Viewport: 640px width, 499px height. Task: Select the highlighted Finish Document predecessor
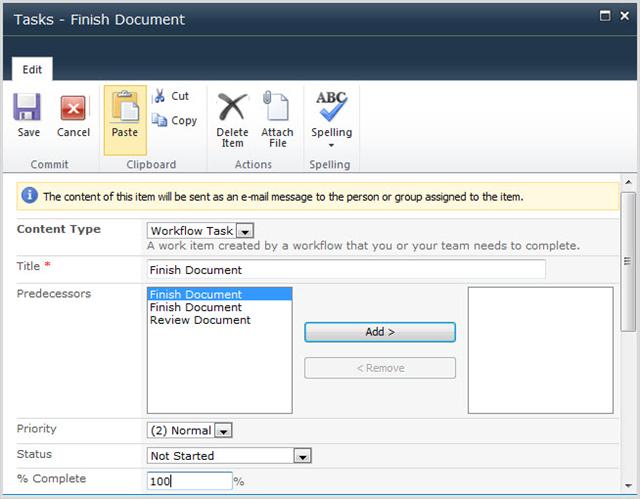[220, 294]
